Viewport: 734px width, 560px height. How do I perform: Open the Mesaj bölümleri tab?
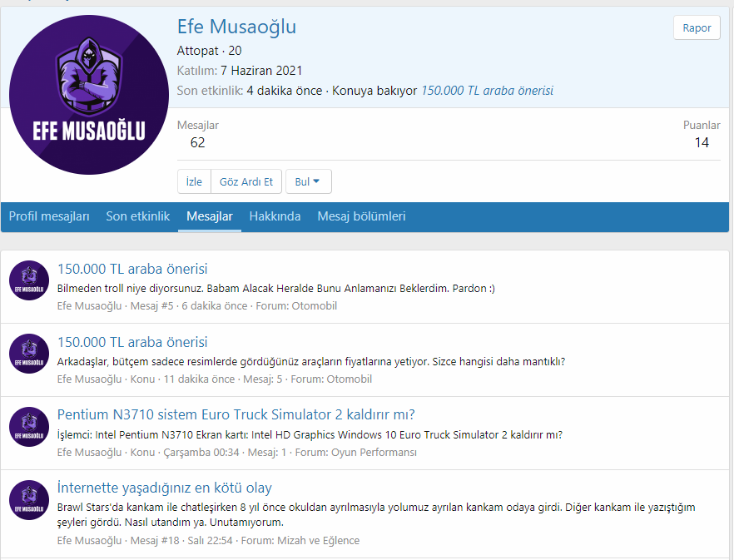coord(361,216)
